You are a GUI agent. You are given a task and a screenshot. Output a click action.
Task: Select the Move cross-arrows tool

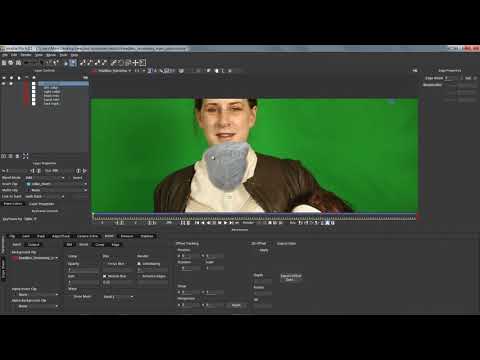pyautogui.click(x=135, y=63)
